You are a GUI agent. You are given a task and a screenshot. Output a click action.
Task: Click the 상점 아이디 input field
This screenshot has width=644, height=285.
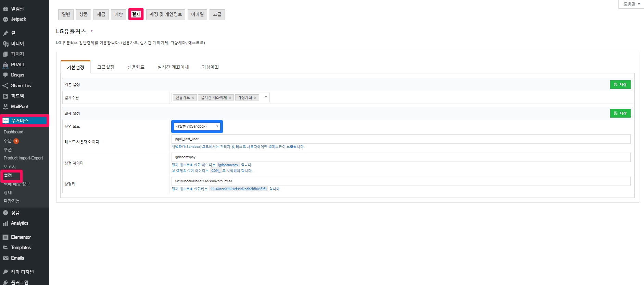click(x=401, y=157)
